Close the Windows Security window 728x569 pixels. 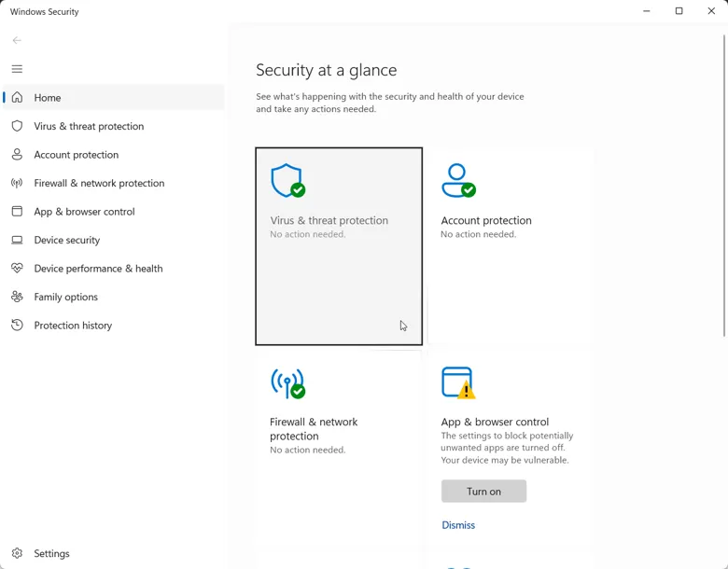711,10
